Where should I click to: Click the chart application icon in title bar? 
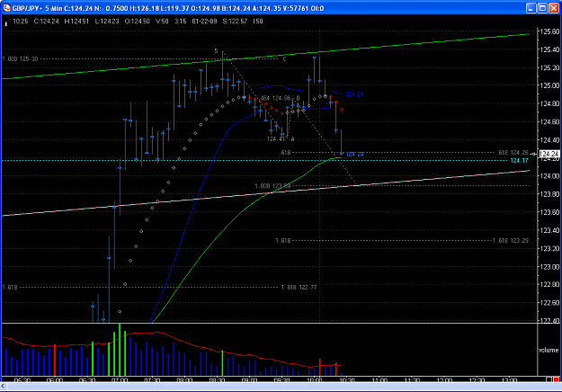(x=6, y=8)
